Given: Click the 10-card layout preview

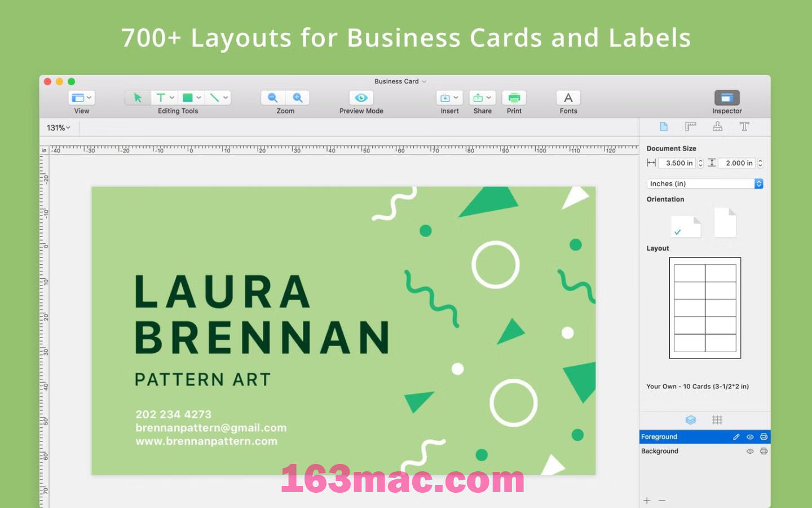Looking at the screenshot, I should tap(705, 308).
